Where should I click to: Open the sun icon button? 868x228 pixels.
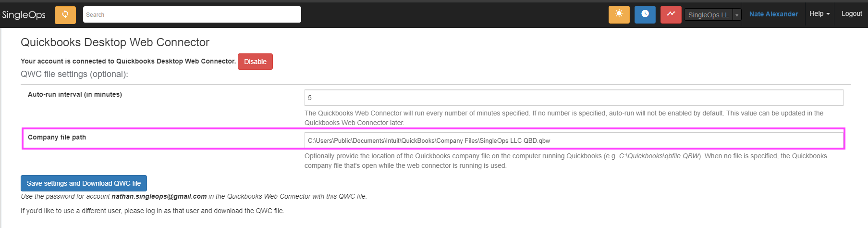tap(619, 14)
